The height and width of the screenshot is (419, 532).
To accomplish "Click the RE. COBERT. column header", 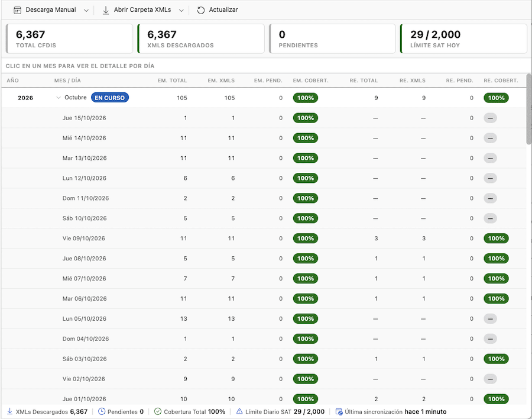I will pos(501,81).
